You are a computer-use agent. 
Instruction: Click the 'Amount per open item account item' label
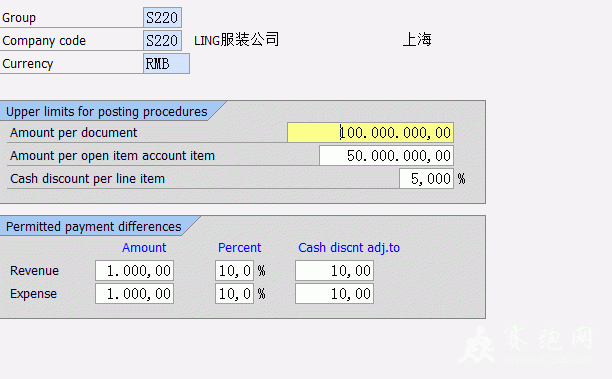(112, 156)
